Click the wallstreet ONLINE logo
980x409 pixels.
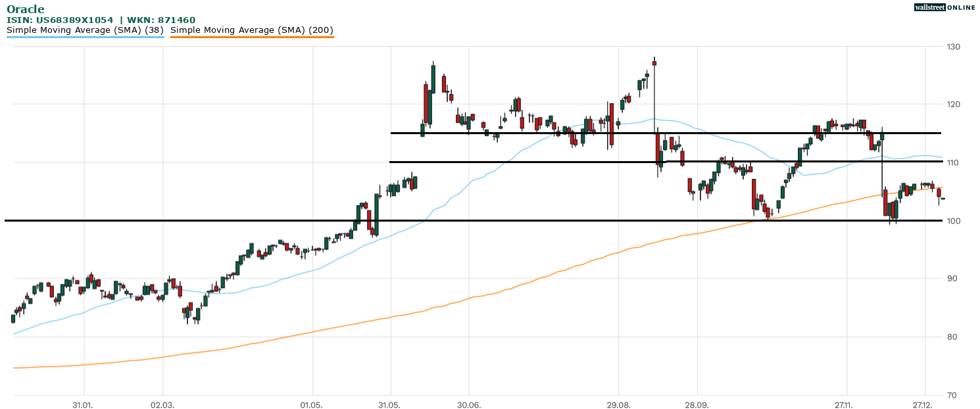[x=946, y=8]
